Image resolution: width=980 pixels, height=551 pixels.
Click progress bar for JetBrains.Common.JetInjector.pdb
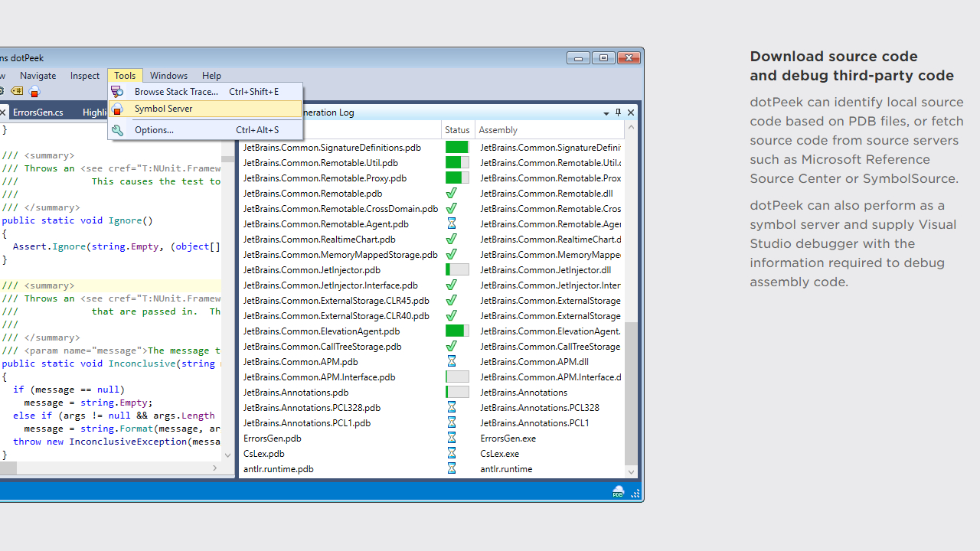pyautogui.click(x=457, y=270)
